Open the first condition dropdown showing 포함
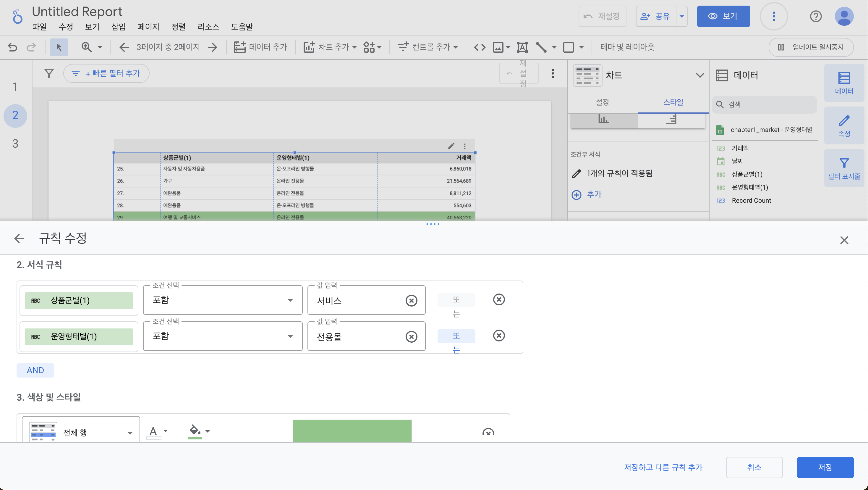The height and width of the screenshot is (490, 868). (x=222, y=300)
